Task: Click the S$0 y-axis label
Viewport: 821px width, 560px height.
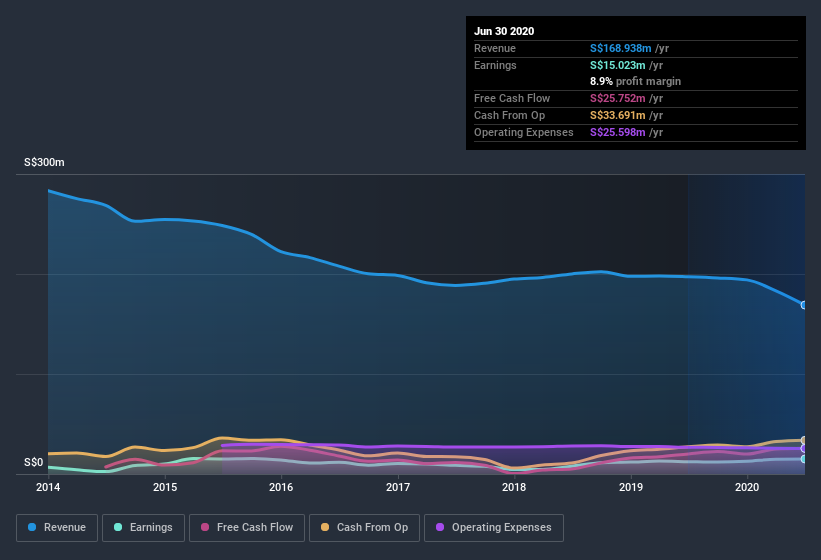Action: tap(34, 462)
